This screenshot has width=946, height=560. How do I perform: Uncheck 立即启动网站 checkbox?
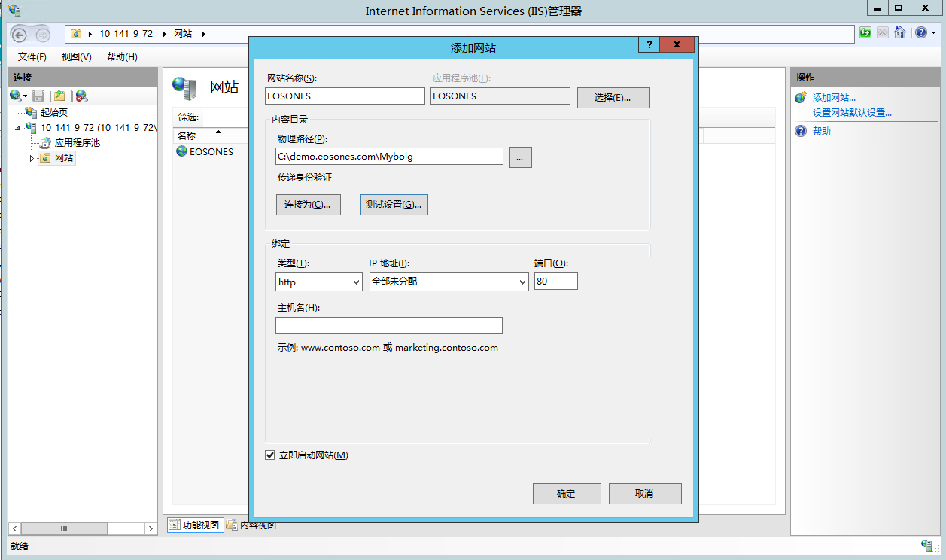pyautogui.click(x=269, y=455)
